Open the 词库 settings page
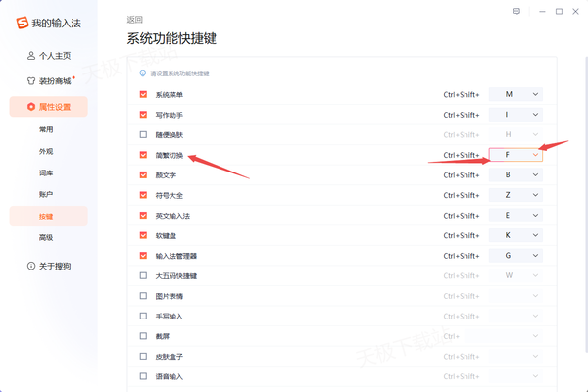Screen dimensions: 588x392 coord(46,172)
